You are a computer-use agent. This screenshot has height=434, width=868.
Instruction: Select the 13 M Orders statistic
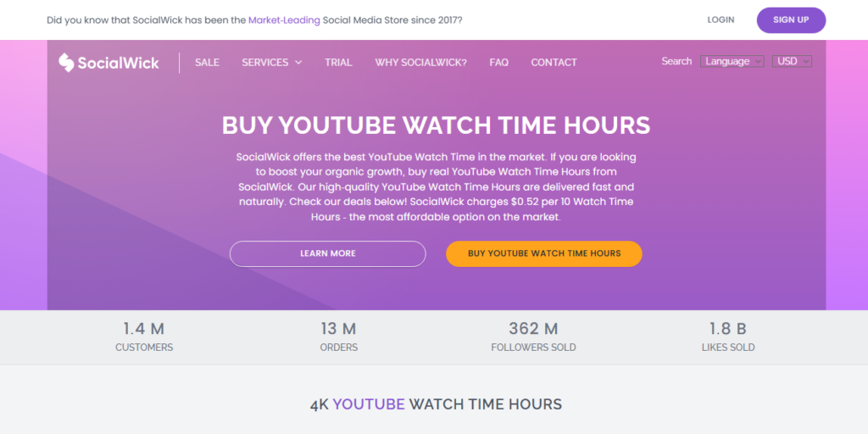tap(338, 337)
